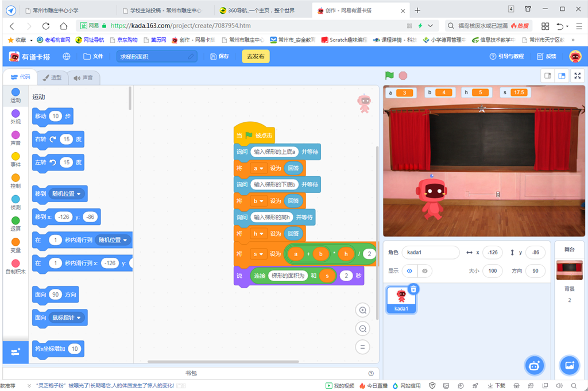
Task: Click the green flag run button
Action: [x=389, y=76]
